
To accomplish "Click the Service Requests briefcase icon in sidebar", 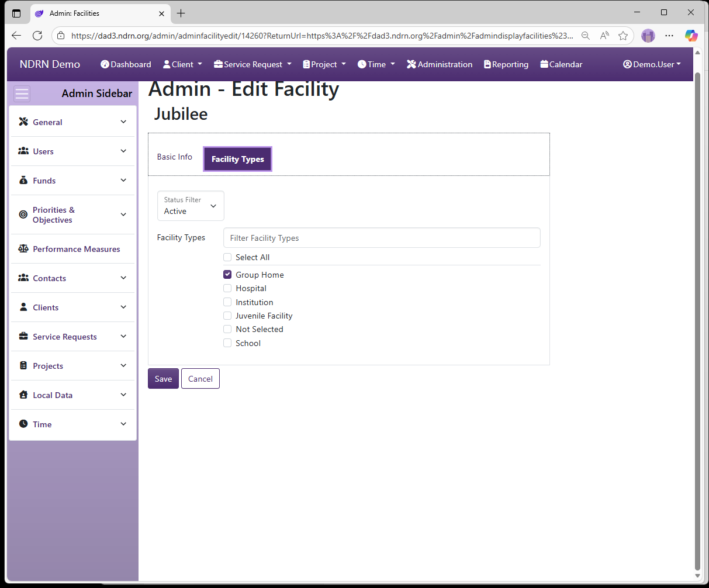I will [x=23, y=336].
